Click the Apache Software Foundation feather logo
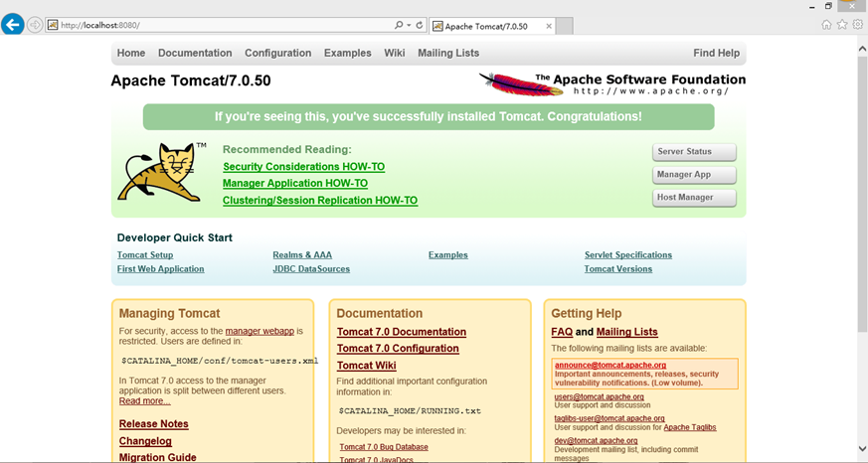Image resolution: width=868 pixels, height=463 pixels. click(x=612, y=84)
